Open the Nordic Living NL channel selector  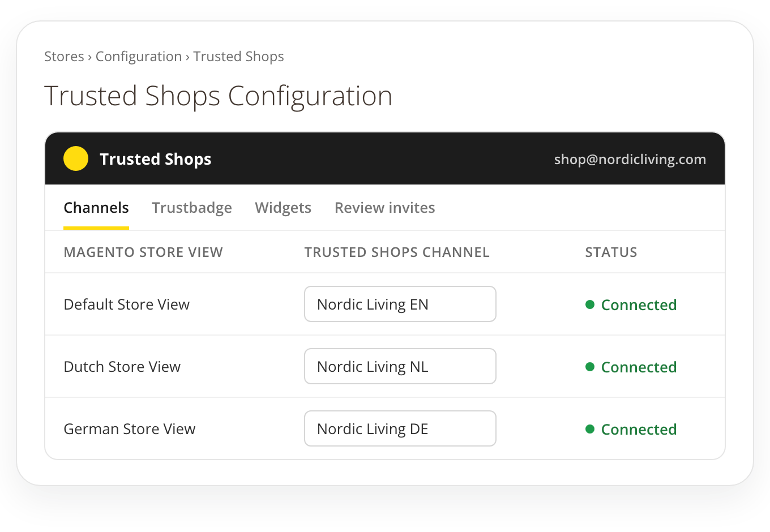(400, 366)
